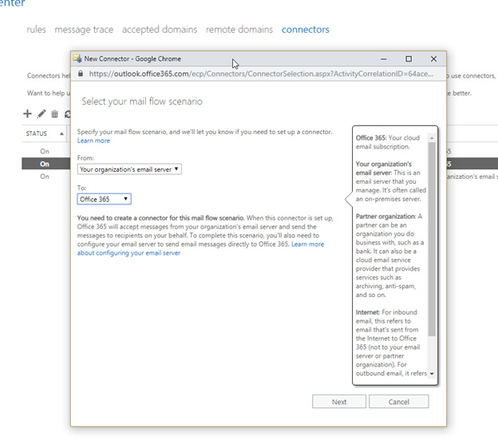Click scroll up arrow in help panel
Image resolution: width=498 pixels, height=448 pixels.
coord(432,138)
